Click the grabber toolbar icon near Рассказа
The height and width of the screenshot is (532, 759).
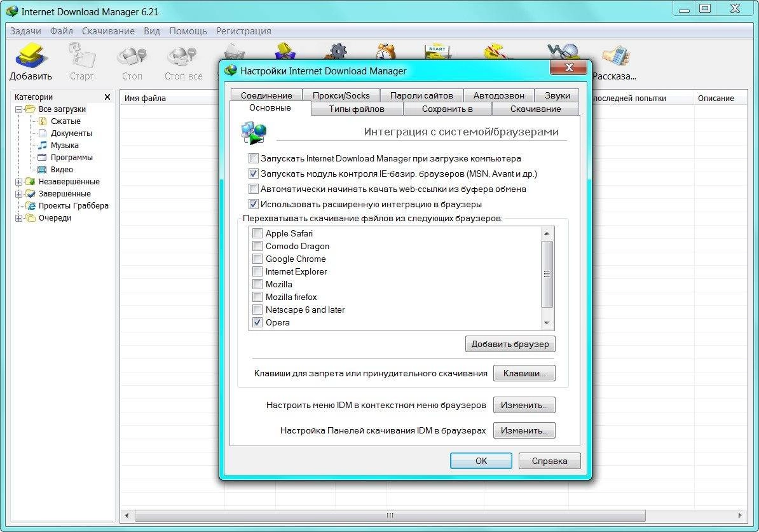(x=563, y=51)
